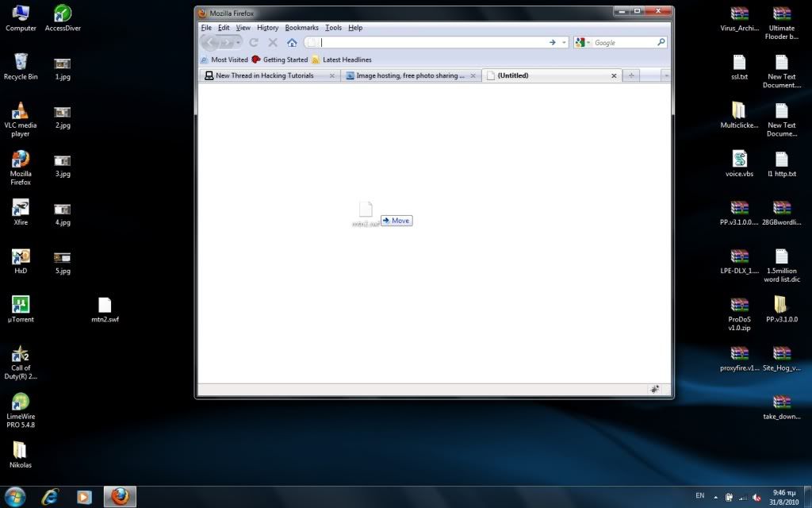Select Call of Duty 2 shortcut

point(21,362)
